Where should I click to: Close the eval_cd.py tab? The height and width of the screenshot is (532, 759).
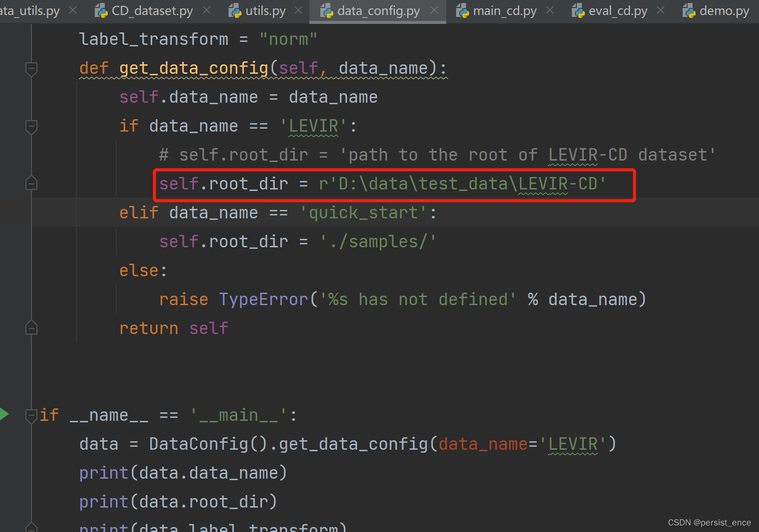(x=661, y=10)
